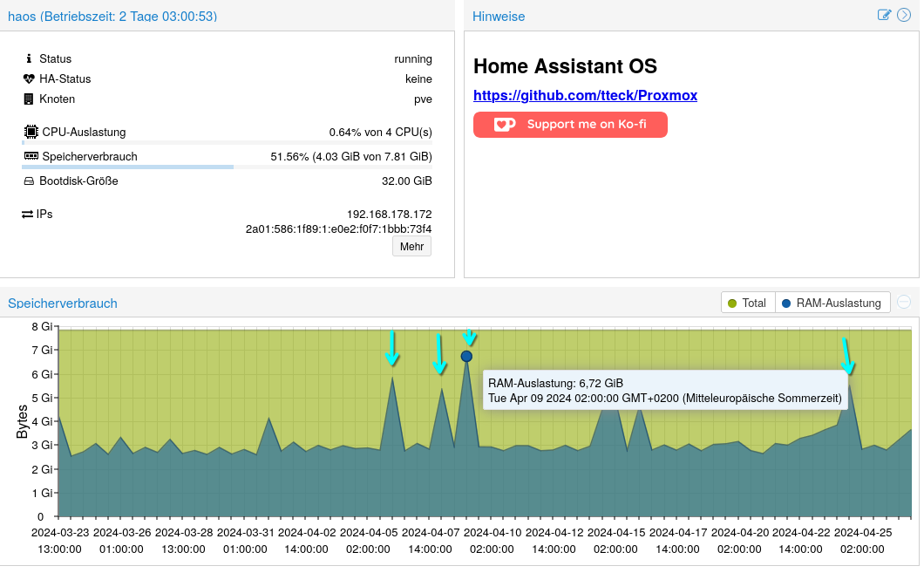The width and height of the screenshot is (924, 573).
Task: Click the '8 Gi' label on the y-axis
Action: [x=43, y=326]
